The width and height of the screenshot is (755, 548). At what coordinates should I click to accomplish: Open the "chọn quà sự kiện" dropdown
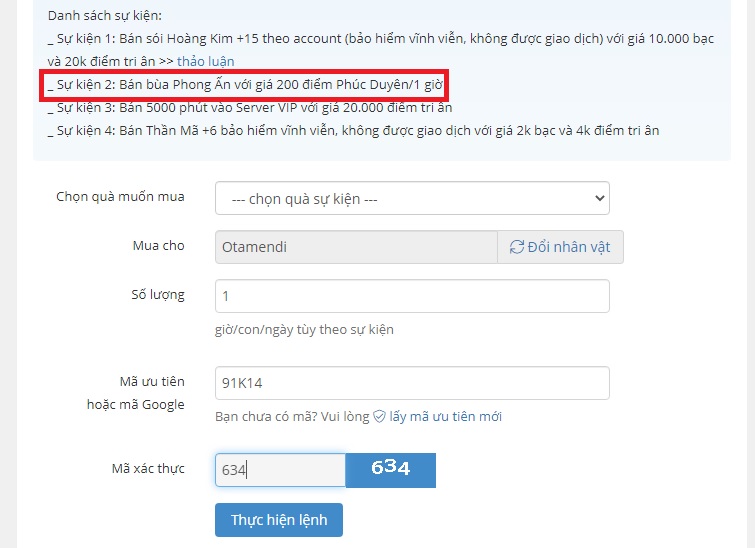(x=411, y=198)
